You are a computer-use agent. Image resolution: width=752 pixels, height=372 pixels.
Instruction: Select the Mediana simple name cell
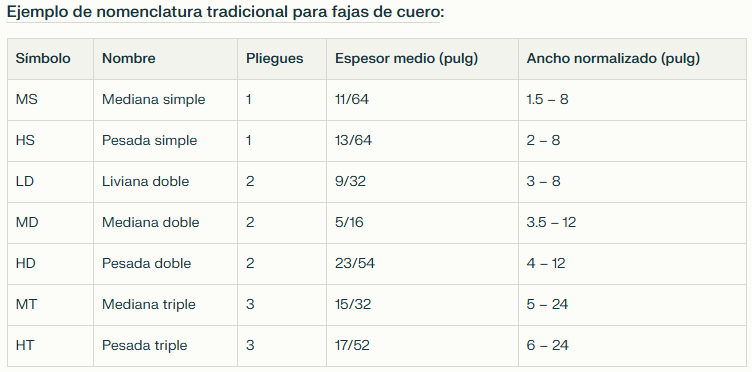[165, 100]
